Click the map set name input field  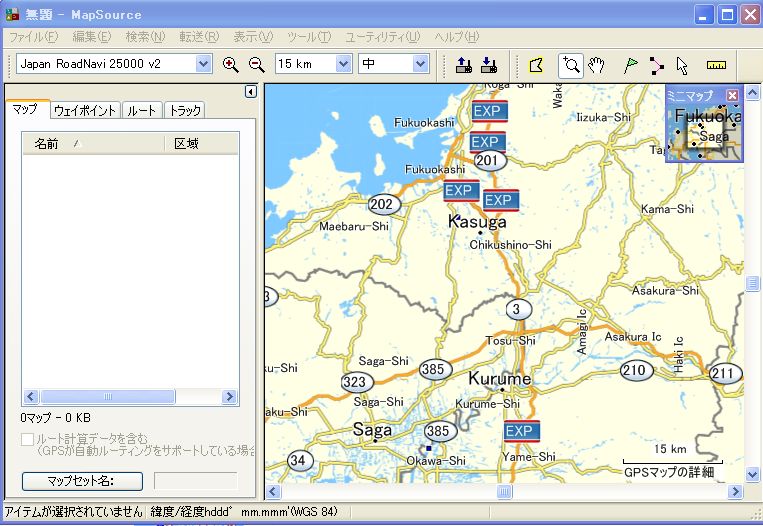pos(196,481)
